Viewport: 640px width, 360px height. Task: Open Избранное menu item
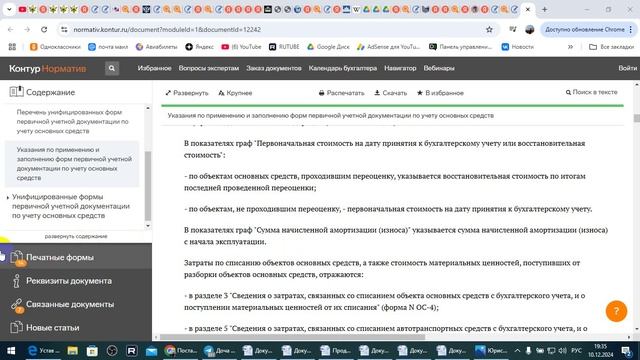(x=154, y=68)
